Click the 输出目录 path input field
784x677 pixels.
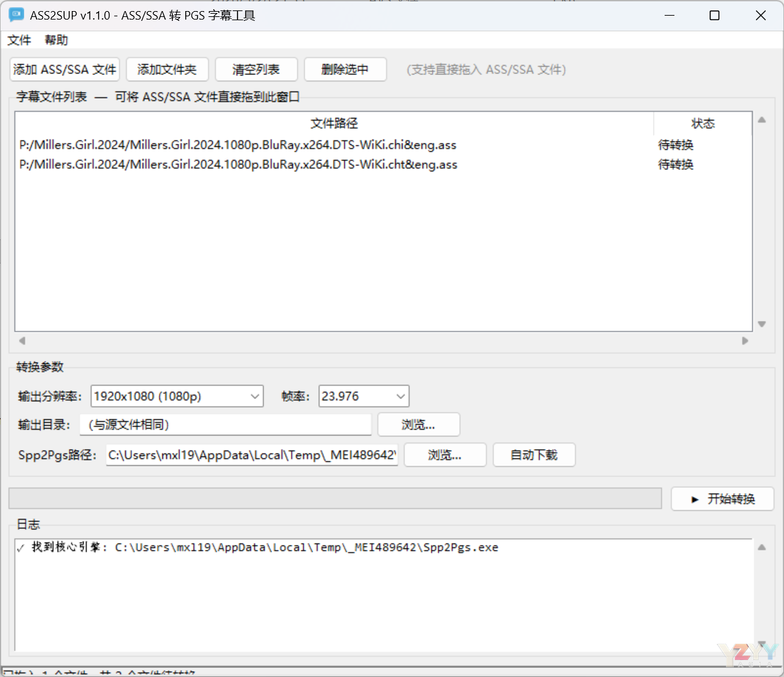click(x=225, y=425)
